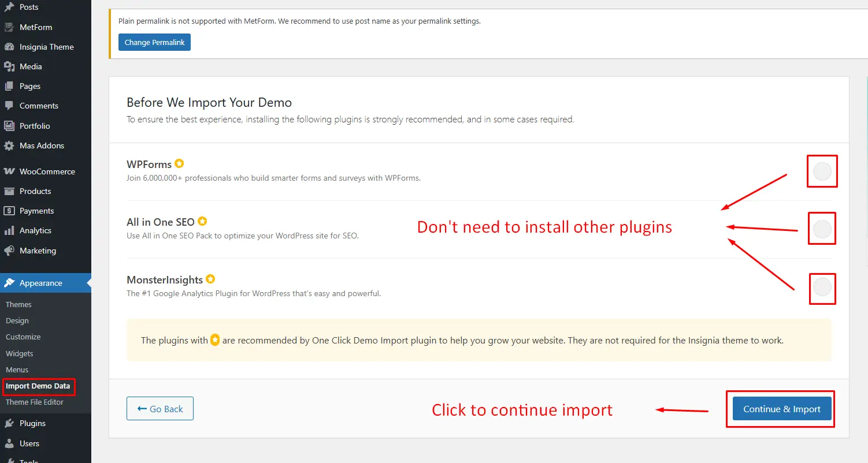Click the Mas Addons gear icon
Image resolution: width=868 pixels, height=463 pixels.
(9, 145)
